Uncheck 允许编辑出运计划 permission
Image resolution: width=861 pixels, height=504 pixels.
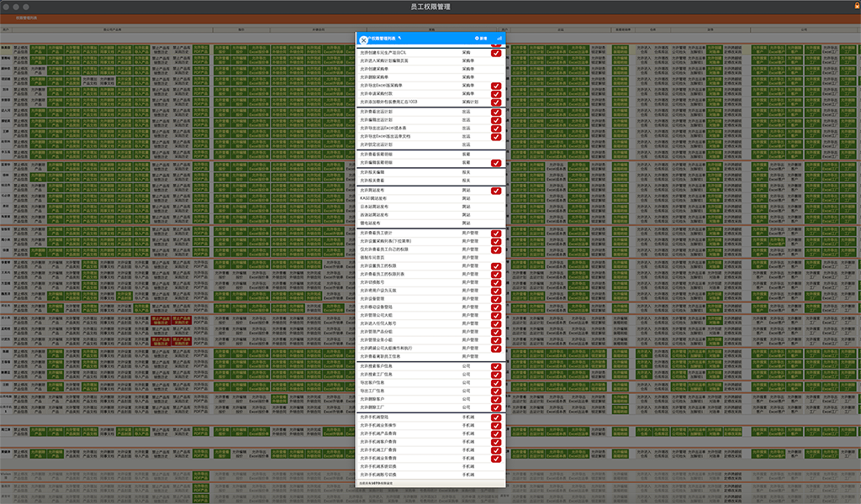pos(496,120)
